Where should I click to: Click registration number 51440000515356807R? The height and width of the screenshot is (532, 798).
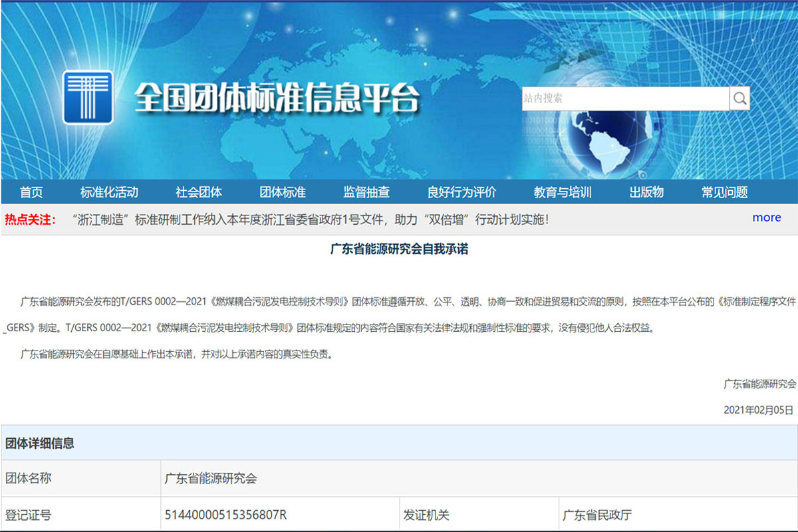(225, 515)
